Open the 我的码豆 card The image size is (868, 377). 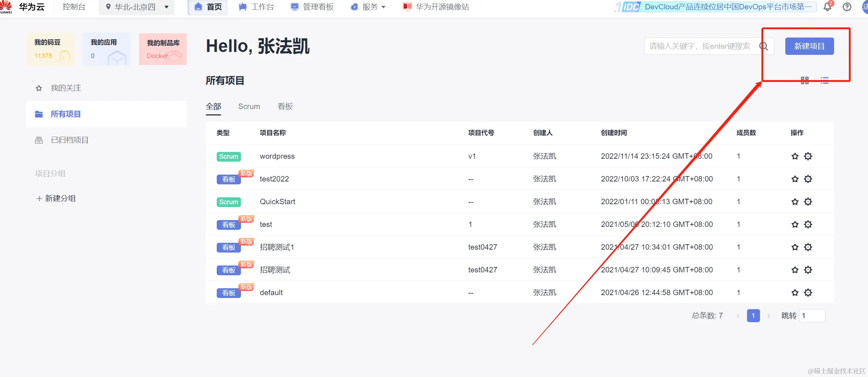pos(50,49)
